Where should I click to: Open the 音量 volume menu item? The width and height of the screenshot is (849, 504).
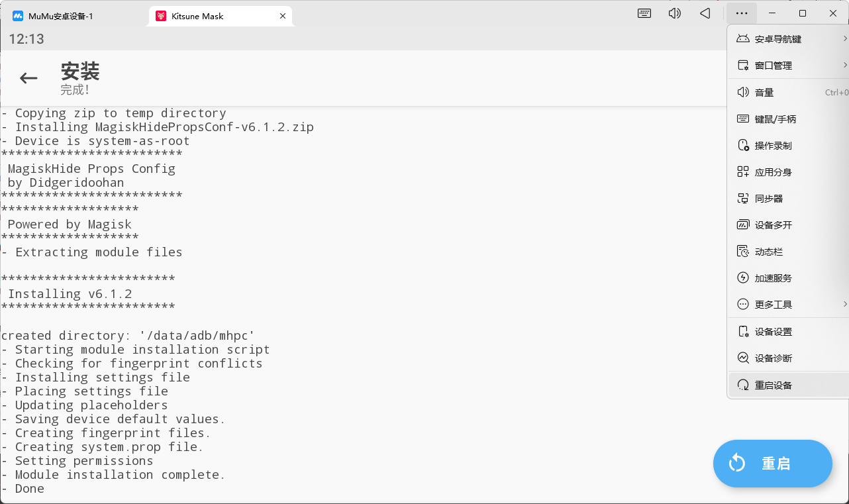tap(764, 93)
